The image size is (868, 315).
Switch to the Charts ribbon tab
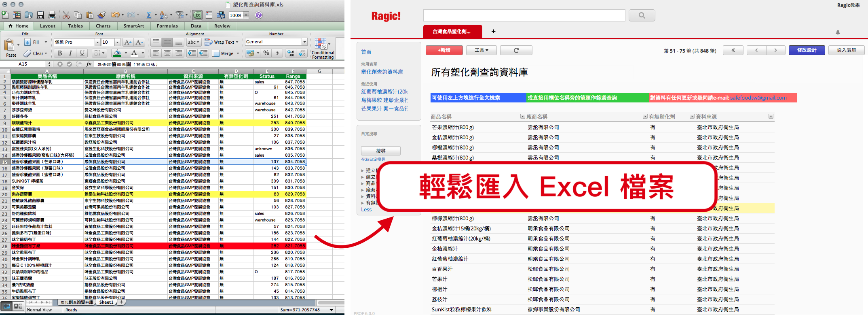tap(103, 26)
